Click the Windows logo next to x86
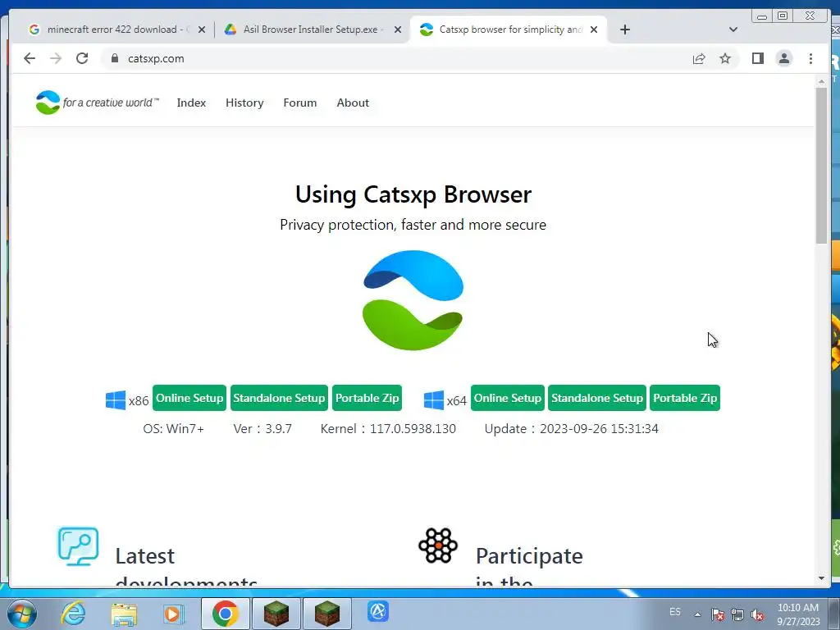 pyautogui.click(x=115, y=399)
